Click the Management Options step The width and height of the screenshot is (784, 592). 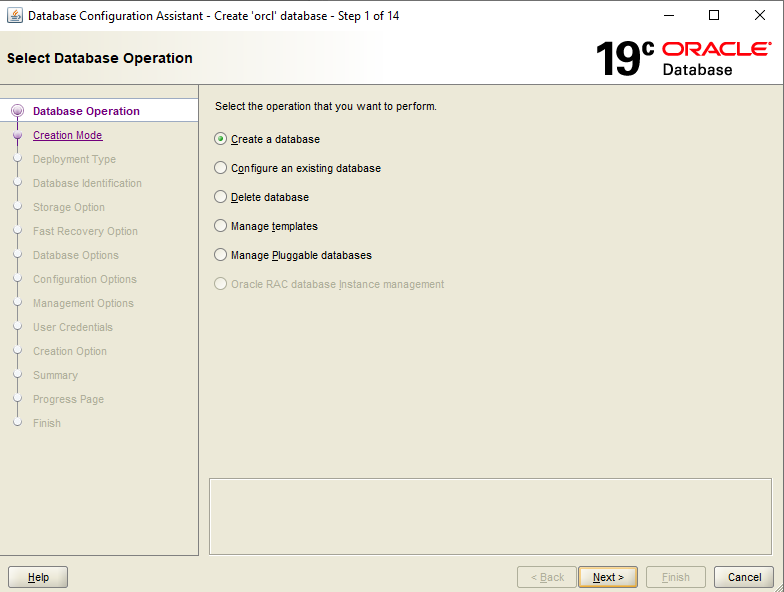(83, 303)
